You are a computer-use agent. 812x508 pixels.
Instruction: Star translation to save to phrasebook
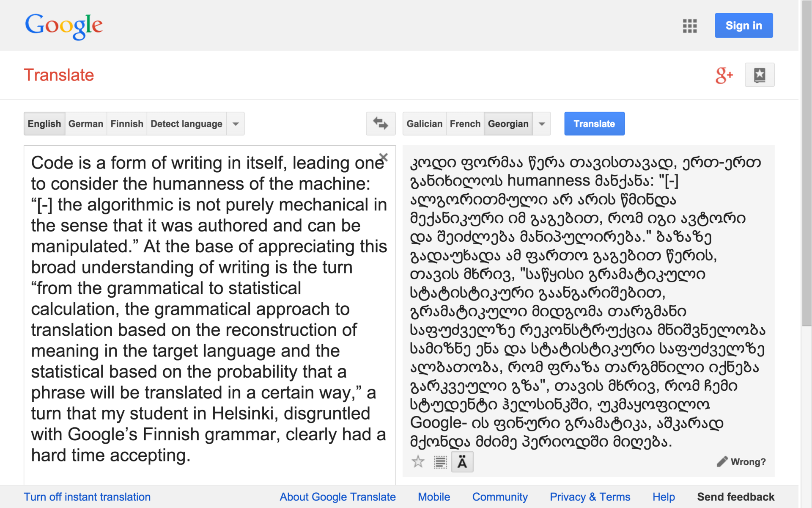pyautogui.click(x=418, y=461)
